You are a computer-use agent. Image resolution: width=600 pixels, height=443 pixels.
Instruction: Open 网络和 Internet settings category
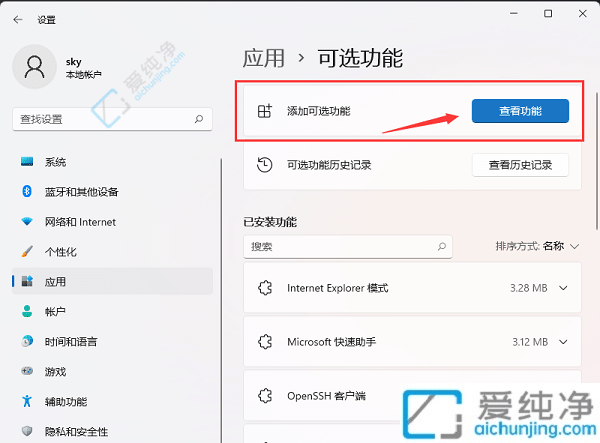[x=112, y=222]
